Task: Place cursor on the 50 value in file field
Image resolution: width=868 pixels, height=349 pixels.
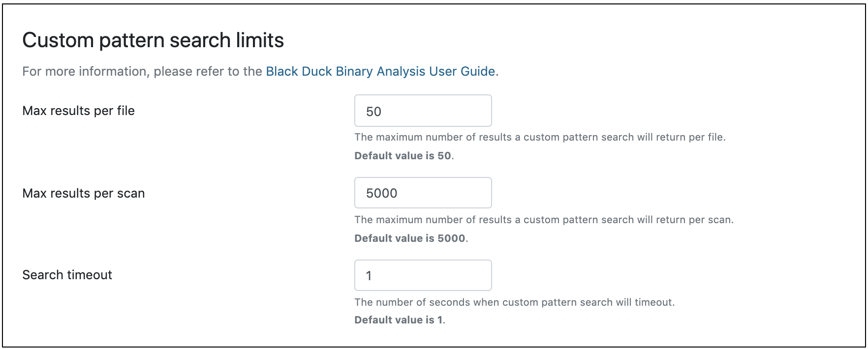Action: pos(374,112)
